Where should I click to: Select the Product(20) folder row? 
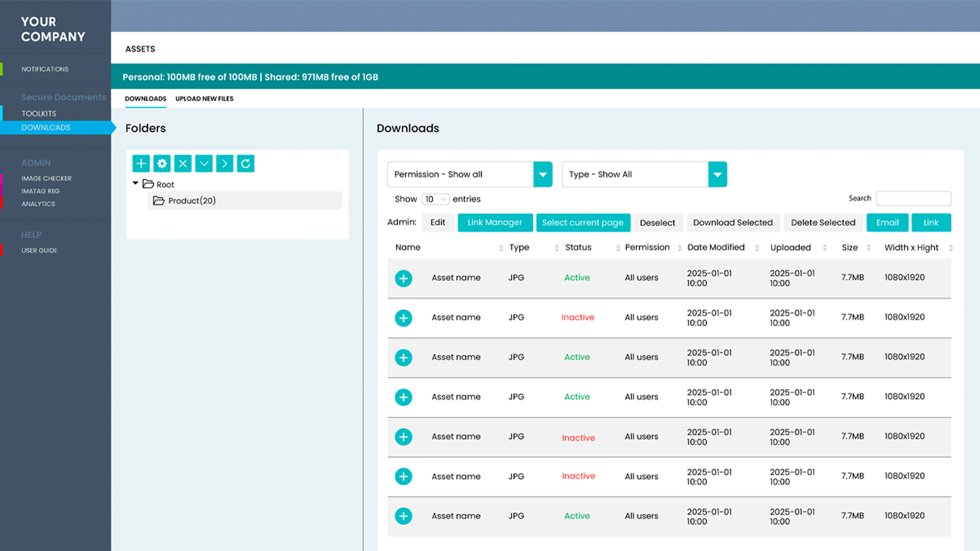pos(244,201)
